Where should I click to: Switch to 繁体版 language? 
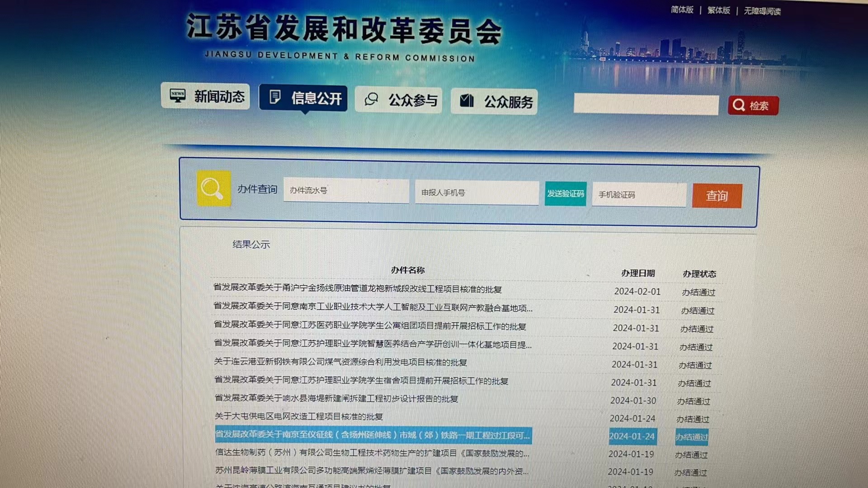click(x=718, y=10)
